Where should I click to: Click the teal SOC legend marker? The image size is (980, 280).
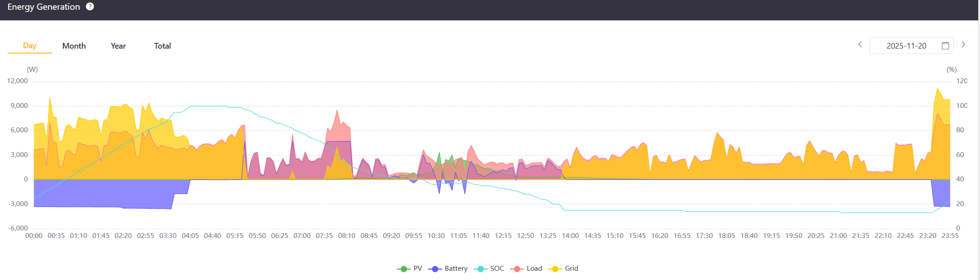(480, 269)
